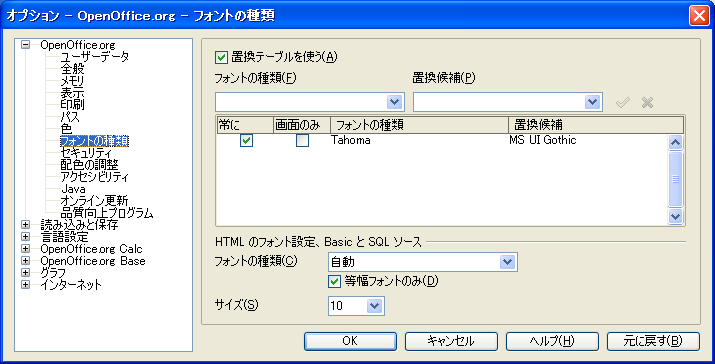Click the ヘルプ button
The height and width of the screenshot is (364, 715).
coord(552,341)
